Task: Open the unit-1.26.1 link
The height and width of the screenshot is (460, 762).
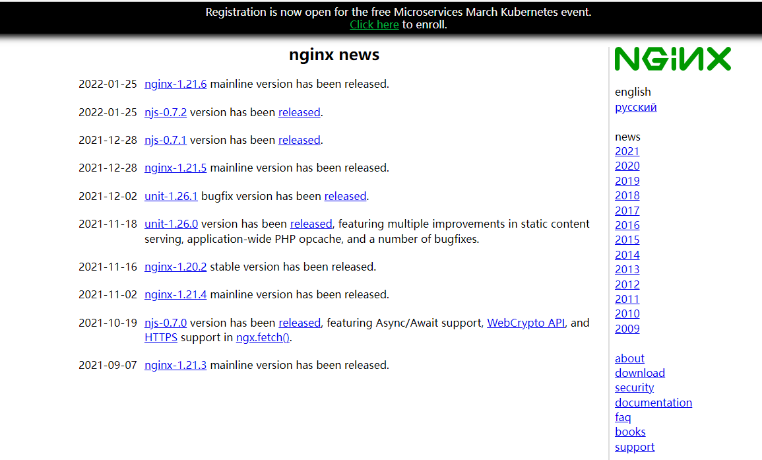Action: tap(171, 196)
